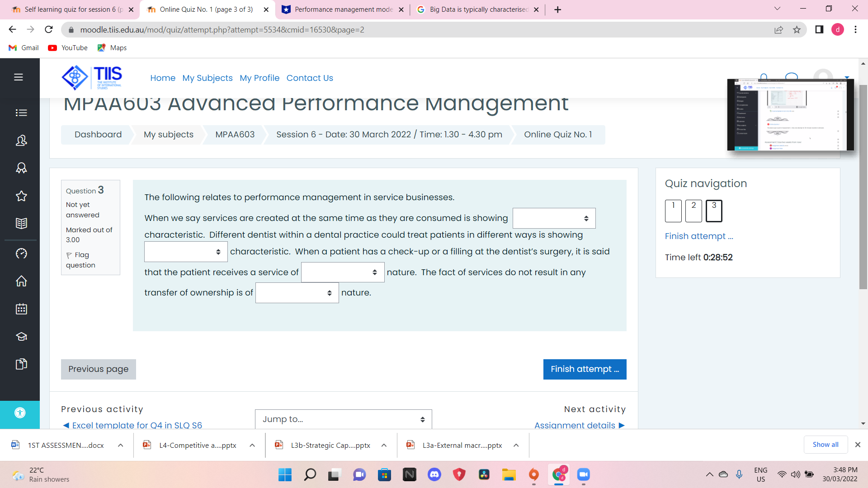
Task: Bookmark this page with star icon
Action: 797,30
